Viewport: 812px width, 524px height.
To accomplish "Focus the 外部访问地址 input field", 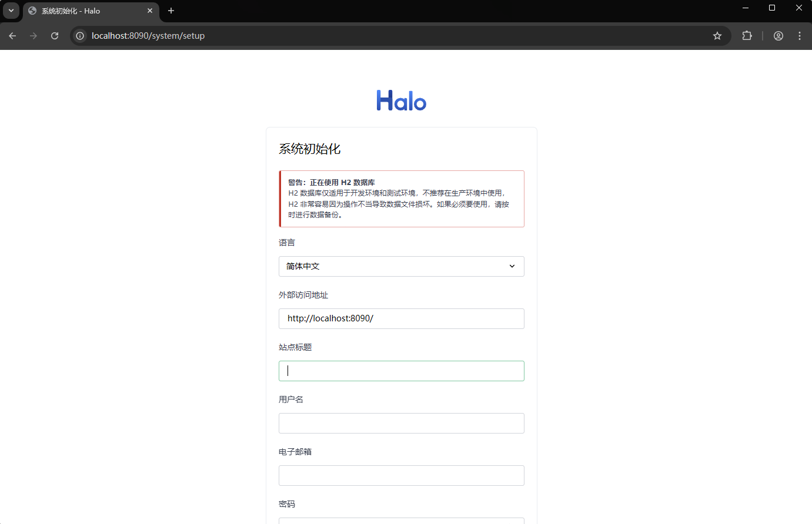I will (x=402, y=318).
